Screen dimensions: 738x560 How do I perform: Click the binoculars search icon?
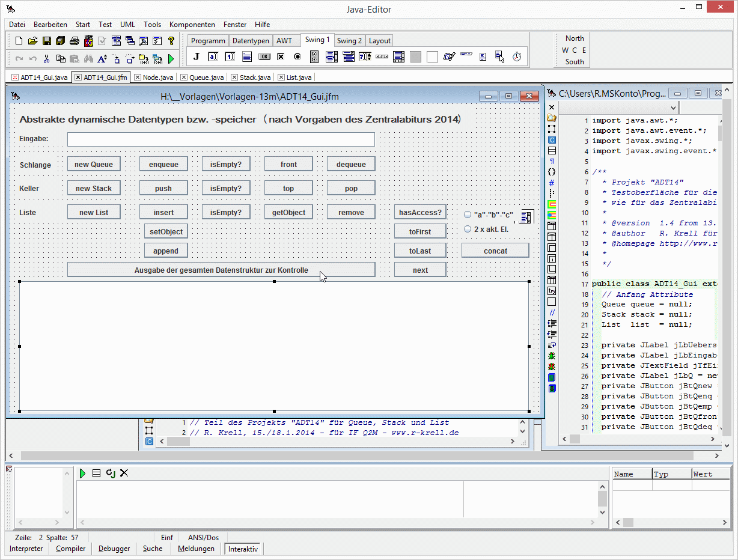[x=88, y=59]
